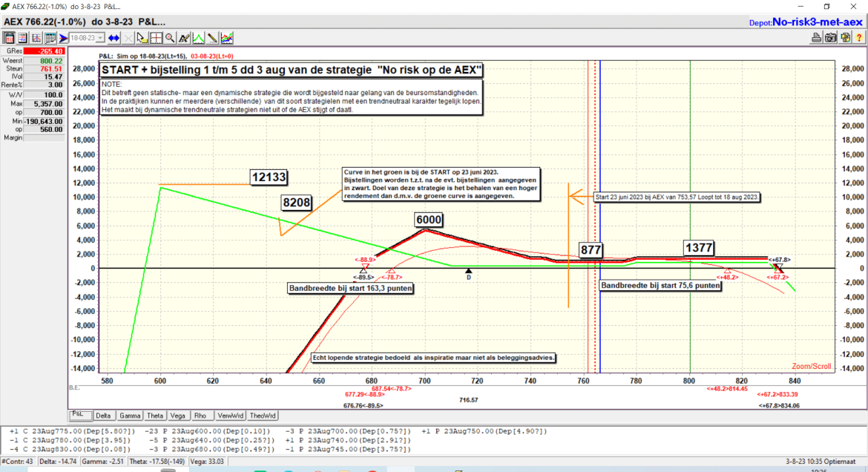
Task: Switch to the P&L tab
Action: pyautogui.click(x=80, y=415)
